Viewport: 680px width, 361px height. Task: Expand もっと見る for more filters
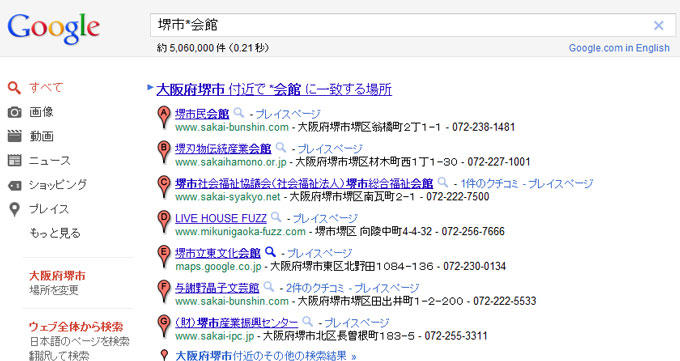(x=55, y=233)
